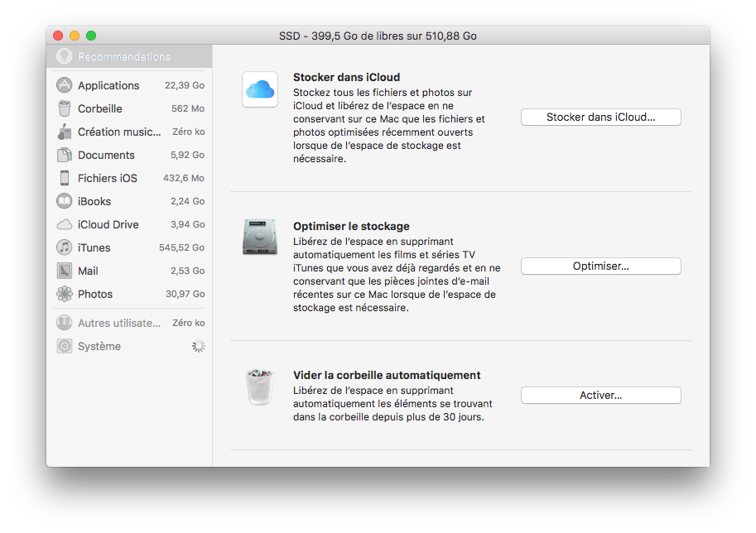The image size is (756, 533).
Task: Click the window title SSD - 399,5 Go de libres
Action: [x=378, y=36]
